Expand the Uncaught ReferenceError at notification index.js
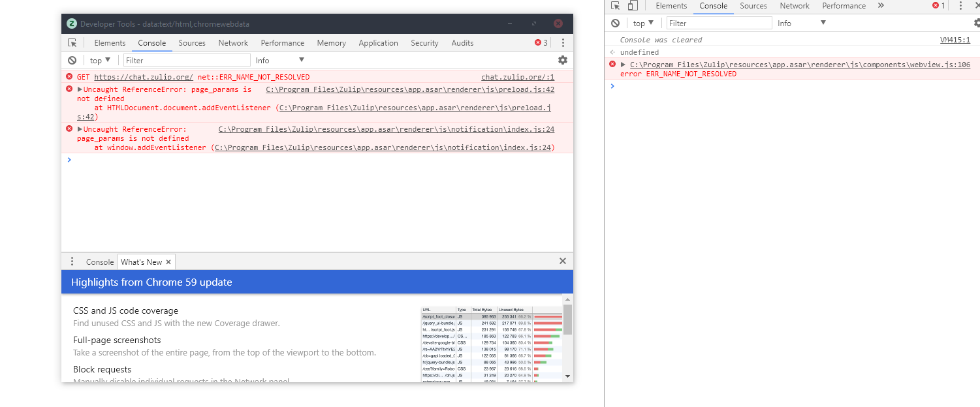This screenshot has height=407, width=980. point(80,129)
